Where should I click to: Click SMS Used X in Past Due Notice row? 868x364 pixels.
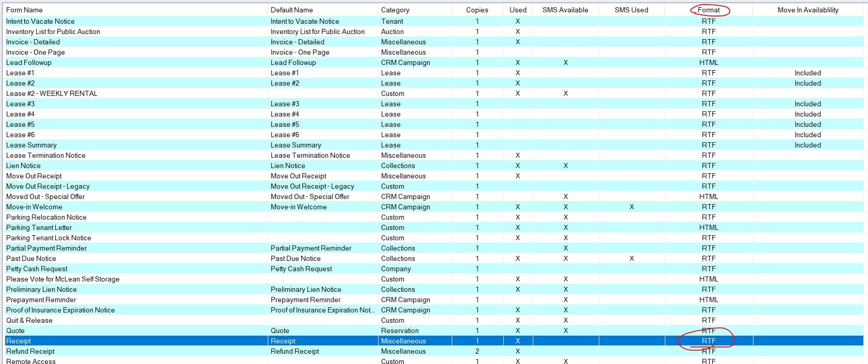pyautogui.click(x=632, y=258)
